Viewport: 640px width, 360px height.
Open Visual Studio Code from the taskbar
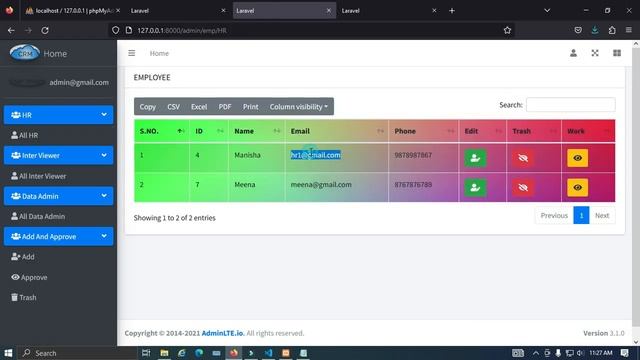coord(268,353)
